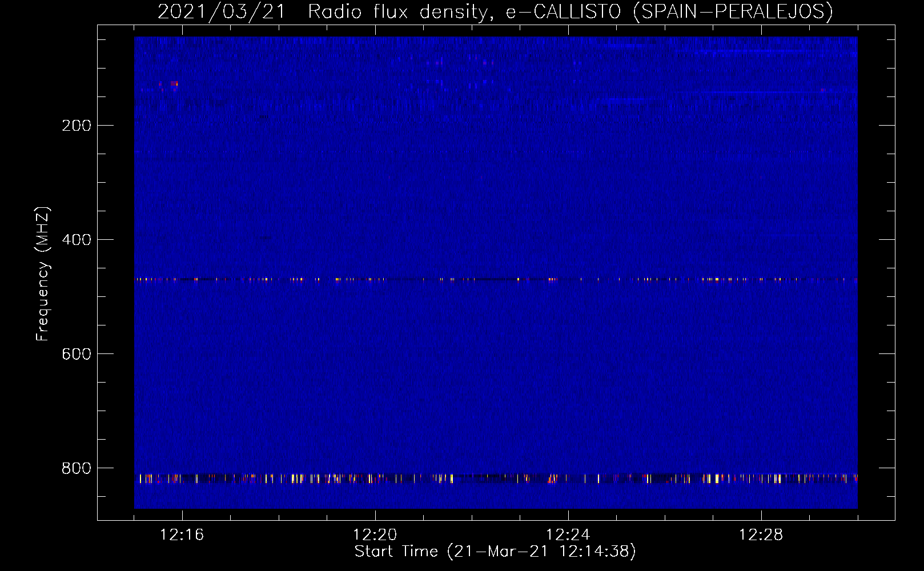Click the 200 MHz tick label
This screenshot has width=924, height=571.
coord(77,126)
